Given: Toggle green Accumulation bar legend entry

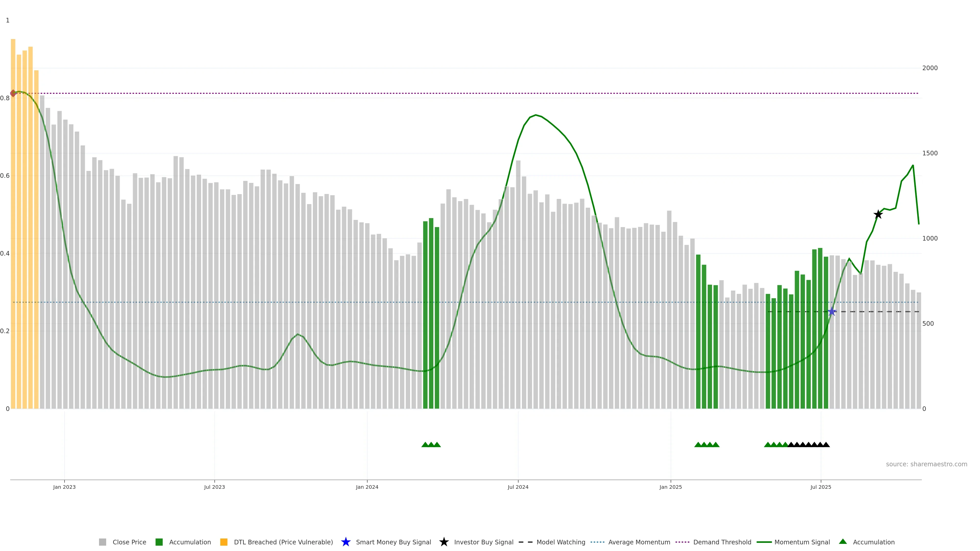Looking at the screenshot, I should pos(159,542).
